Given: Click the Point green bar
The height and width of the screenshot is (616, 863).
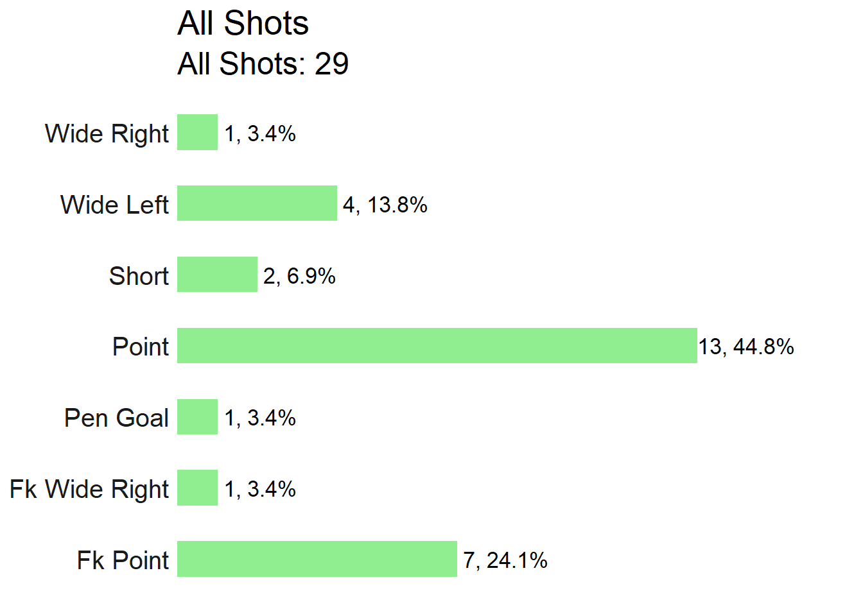Looking at the screenshot, I should [x=437, y=346].
